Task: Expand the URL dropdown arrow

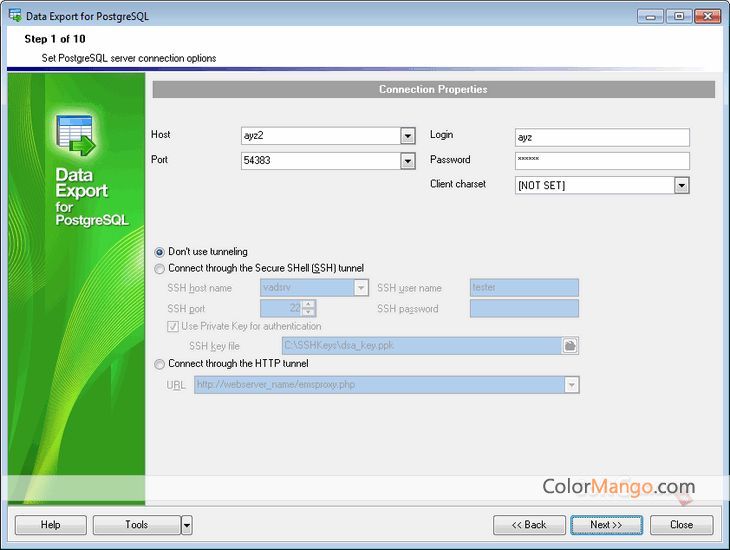Action: (x=572, y=385)
